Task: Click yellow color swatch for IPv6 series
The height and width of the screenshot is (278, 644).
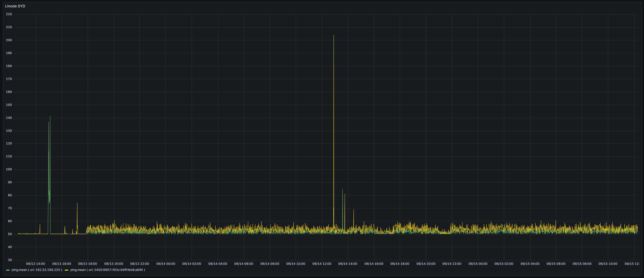Action: point(67,270)
